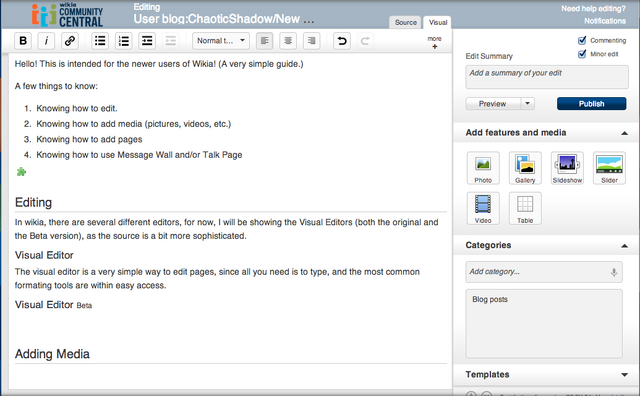Apply numbered list
This screenshot has width=640, height=396.
(x=123, y=41)
